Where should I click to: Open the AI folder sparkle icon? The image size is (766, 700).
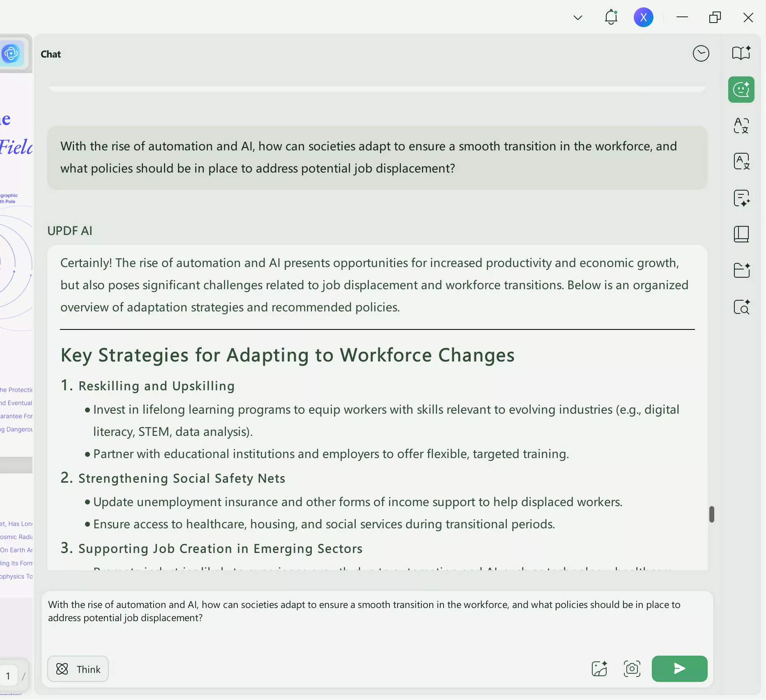tap(741, 270)
